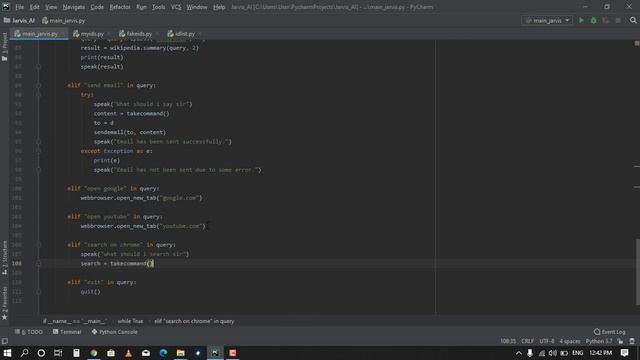Open the Refactor menu
640x360 pixels.
[120, 7]
